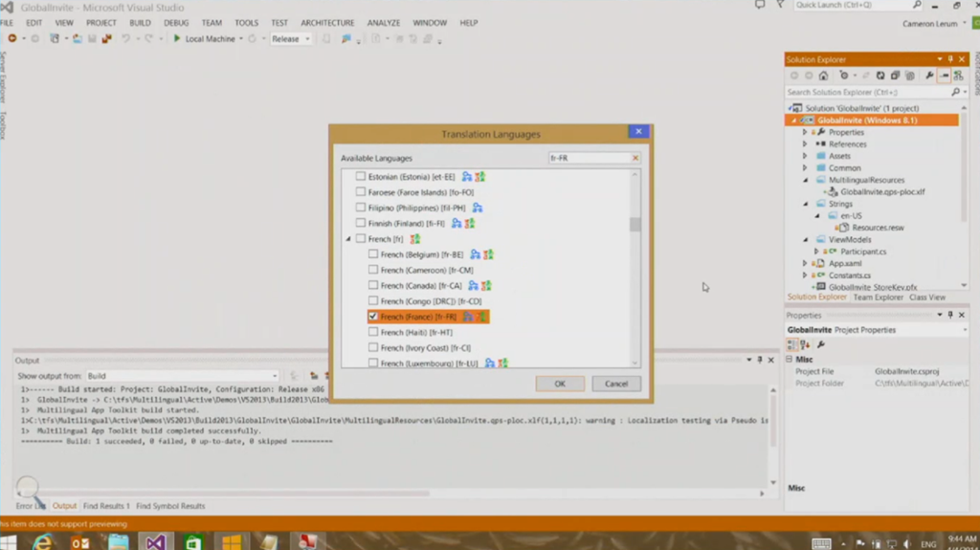Open Outlook from the taskbar

pos(80,542)
